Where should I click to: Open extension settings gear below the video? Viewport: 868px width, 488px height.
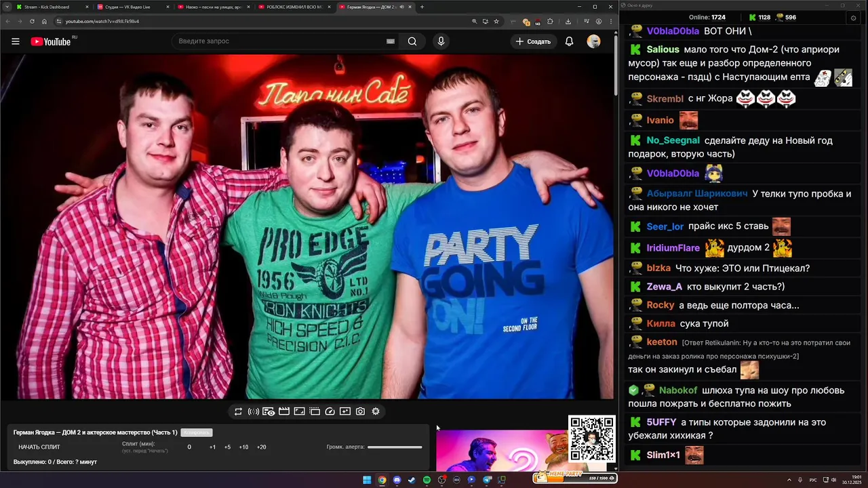376,411
